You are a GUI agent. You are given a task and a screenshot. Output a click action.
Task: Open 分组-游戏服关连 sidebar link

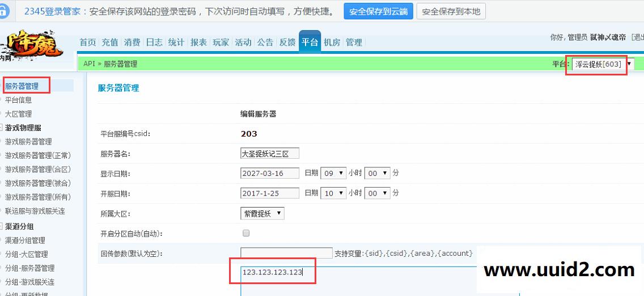(29, 282)
